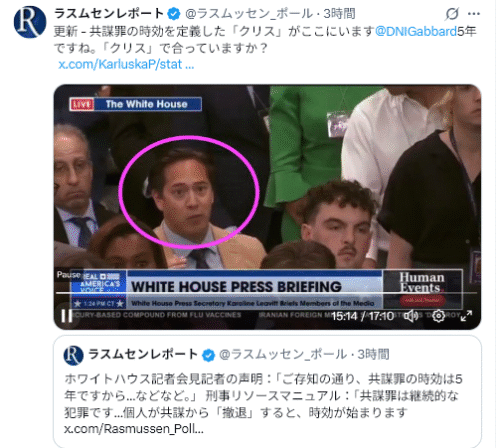Mute the video with the speaker icon

pos(411,316)
